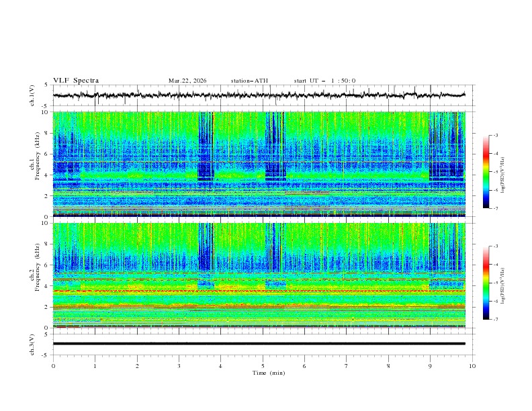This screenshot has width=532, height=411.
Task: Click the lower color bar's log(PSD) label
Action: pyautogui.click(x=503, y=286)
